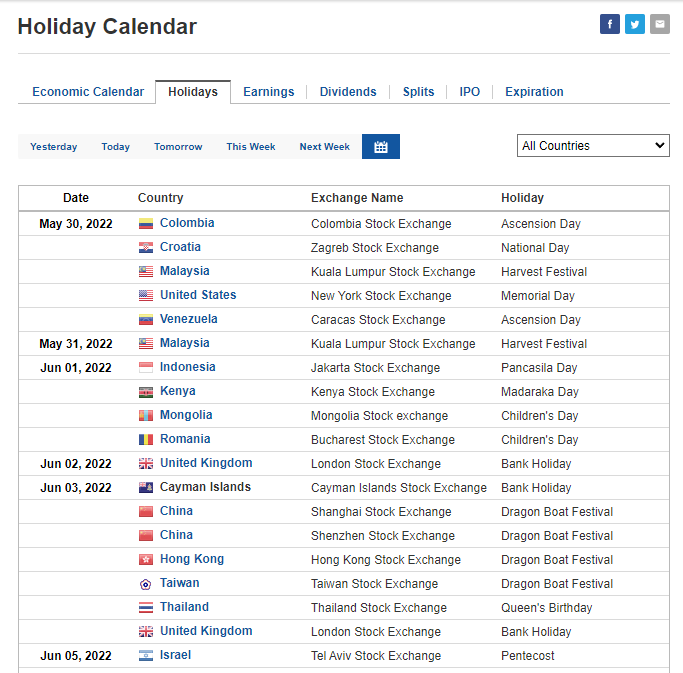Filter holidays by This Week
The height and width of the screenshot is (673, 683).
(x=250, y=147)
